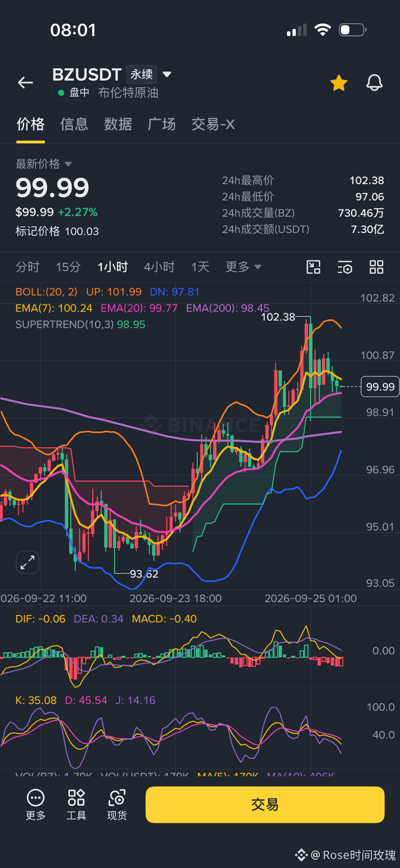Open the 更多 timeframe dropdown
The image size is (400, 868).
click(243, 267)
